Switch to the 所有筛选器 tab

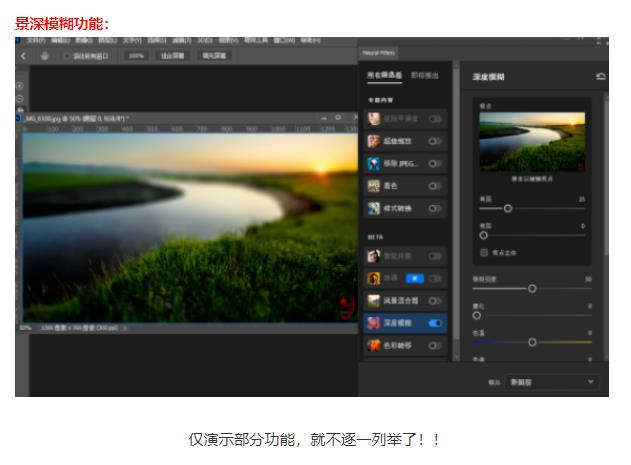[384, 76]
